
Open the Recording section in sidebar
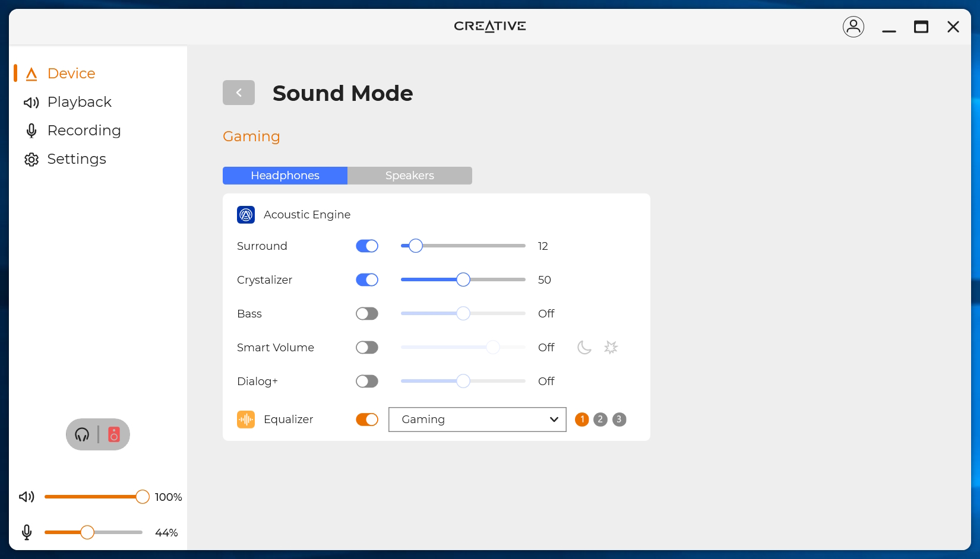tap(84, 131)
